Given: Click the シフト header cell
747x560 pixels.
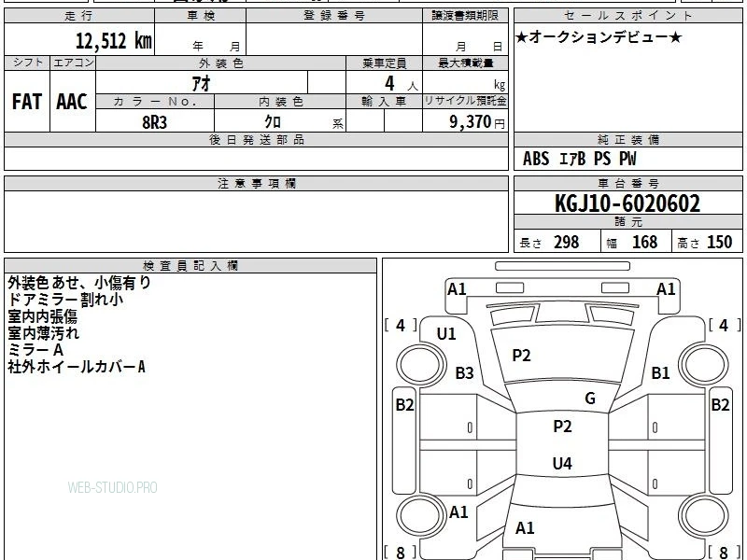Looking at the screenshot, I should tap(27, 63).
